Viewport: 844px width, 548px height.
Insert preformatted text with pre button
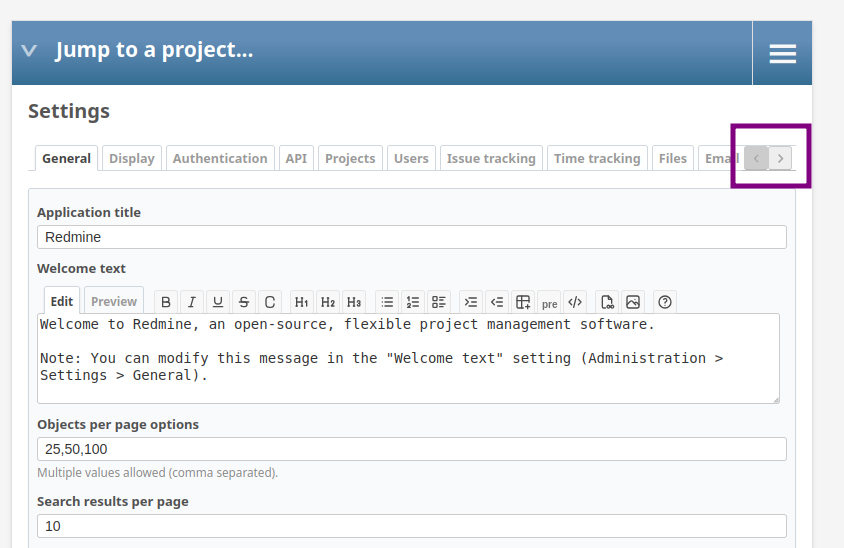(549, 303)
